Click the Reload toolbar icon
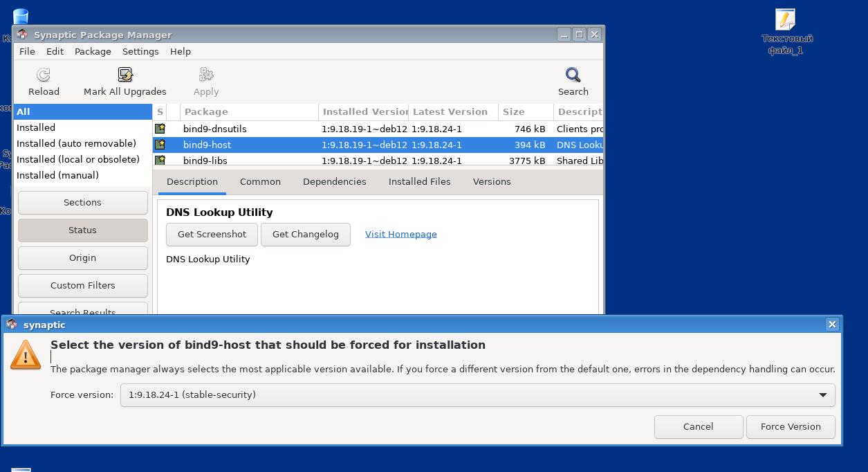Screen dimensions: 868x472 pos(44,75)
